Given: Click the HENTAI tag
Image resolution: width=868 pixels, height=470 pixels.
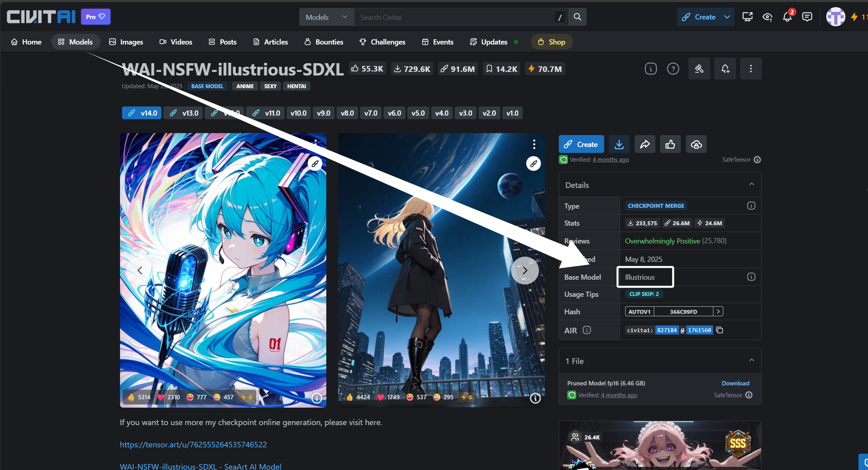Looking at the screenshot, I should coord(296,86).
